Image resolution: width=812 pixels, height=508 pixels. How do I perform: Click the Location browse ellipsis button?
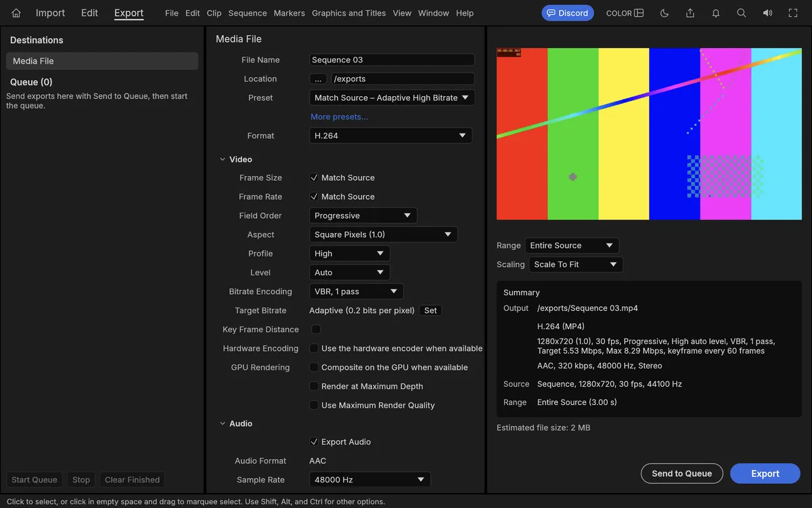[319, 79]
